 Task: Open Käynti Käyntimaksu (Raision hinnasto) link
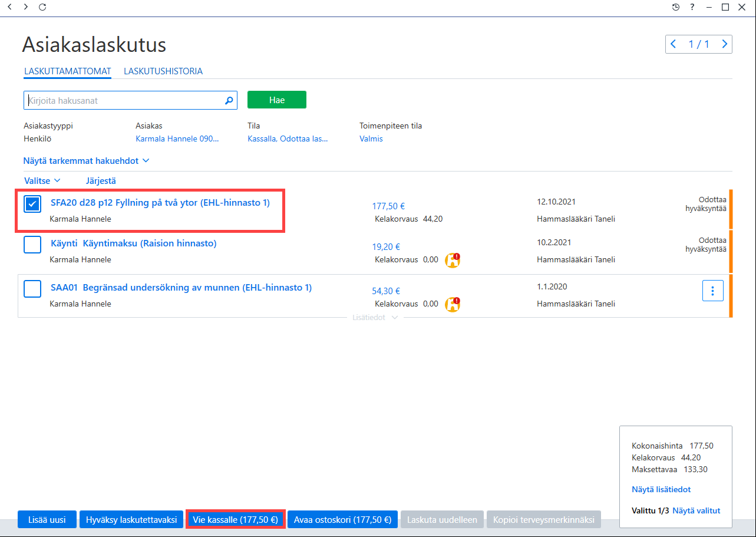tap(133, 243)
